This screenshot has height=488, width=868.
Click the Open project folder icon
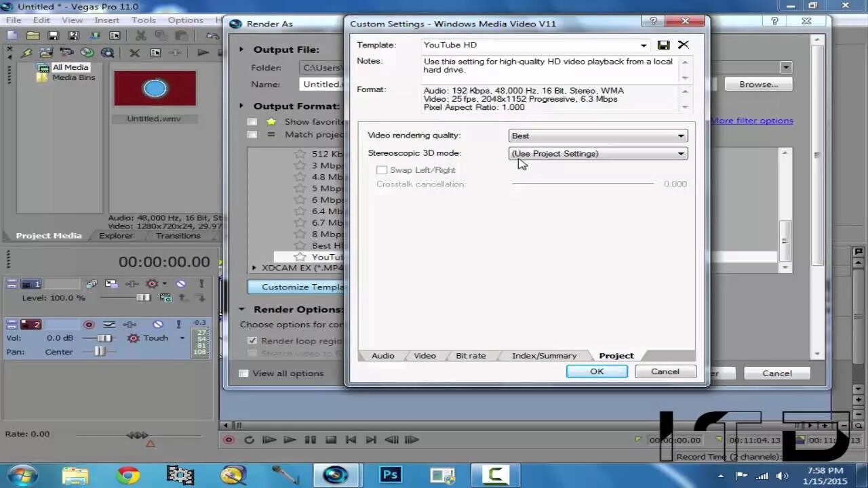pos(33,35)
